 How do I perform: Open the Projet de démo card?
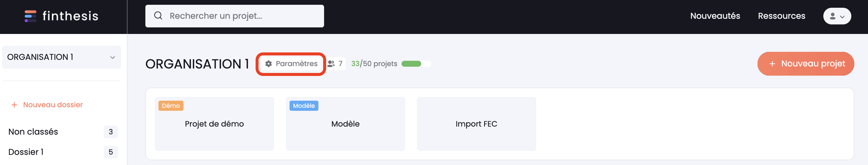(x=214, y=124)
